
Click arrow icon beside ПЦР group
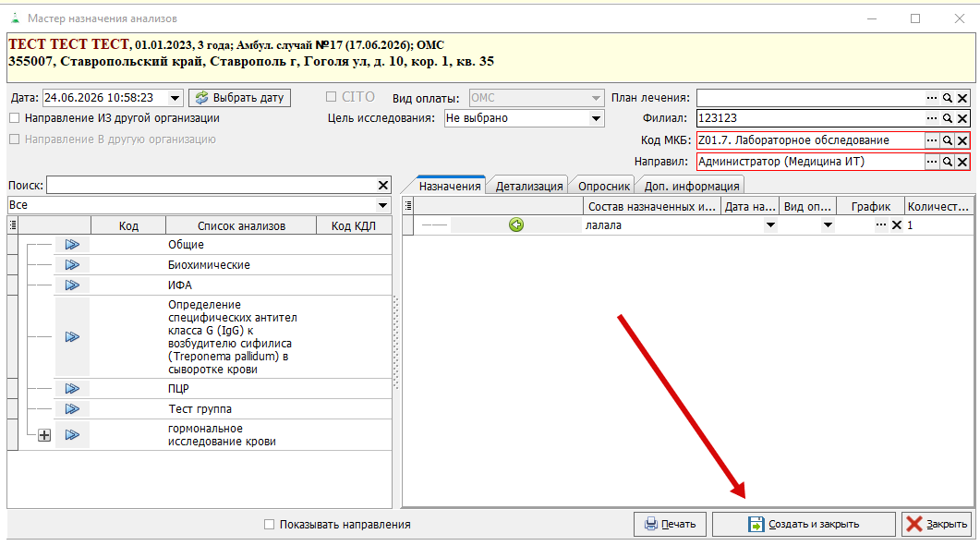coord(72,389)
